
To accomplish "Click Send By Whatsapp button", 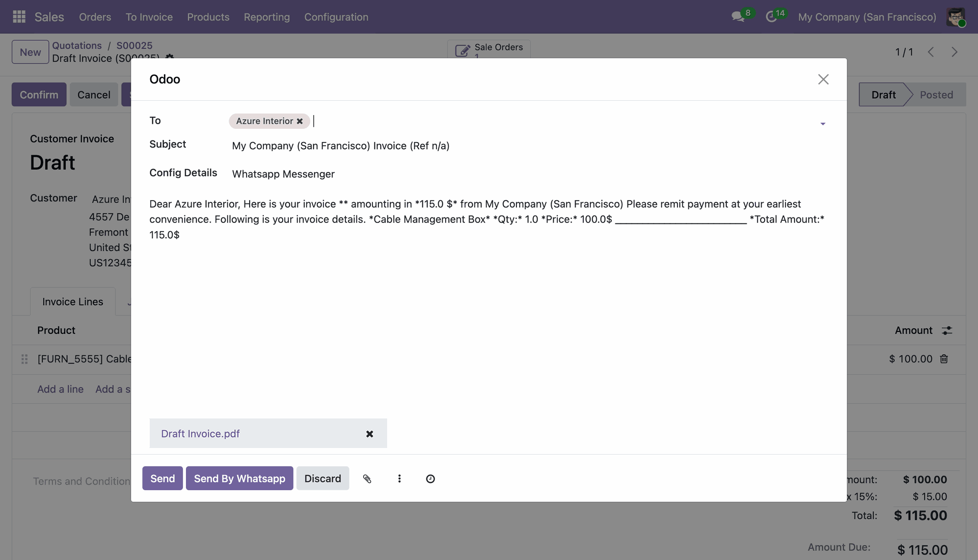I will [239, 479].
